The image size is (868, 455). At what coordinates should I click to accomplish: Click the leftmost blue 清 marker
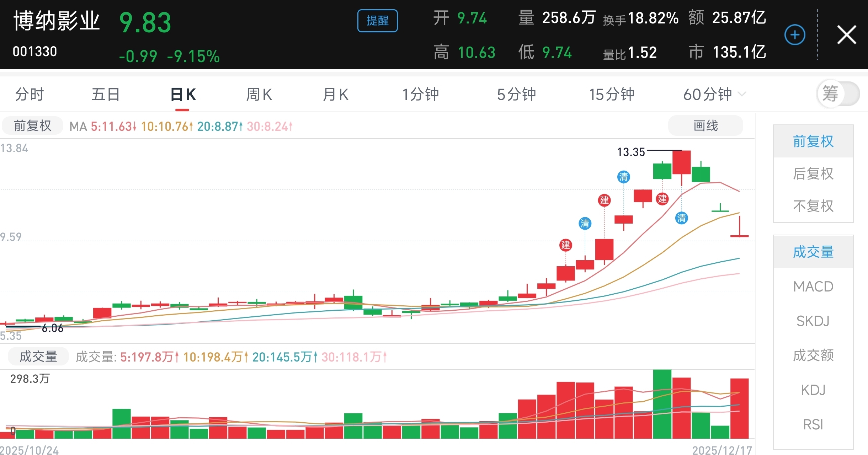[x=585, y=223]
